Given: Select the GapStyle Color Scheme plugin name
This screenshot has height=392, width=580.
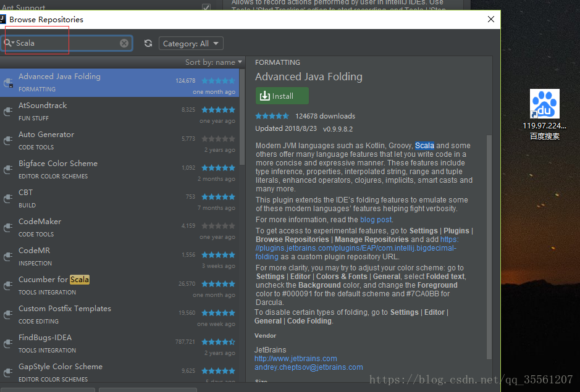Looking at the screenshot, I should 61,367.
